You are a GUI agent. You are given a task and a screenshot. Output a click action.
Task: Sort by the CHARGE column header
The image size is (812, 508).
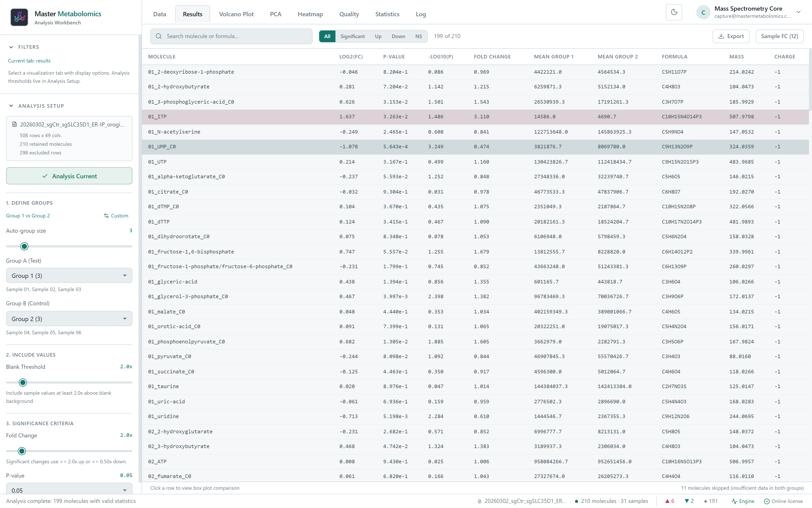pyautogui.click(x=785, y=57)
